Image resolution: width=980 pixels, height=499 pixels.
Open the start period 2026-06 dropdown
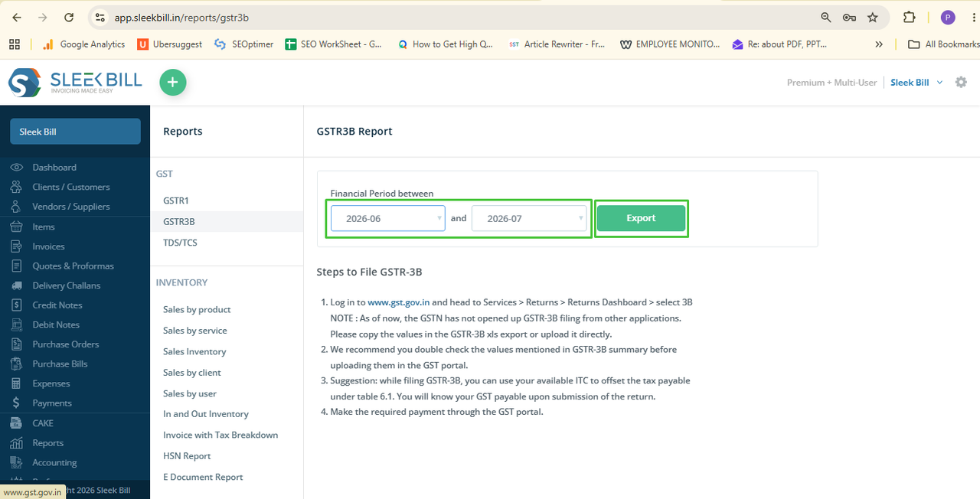click(388, 218)
